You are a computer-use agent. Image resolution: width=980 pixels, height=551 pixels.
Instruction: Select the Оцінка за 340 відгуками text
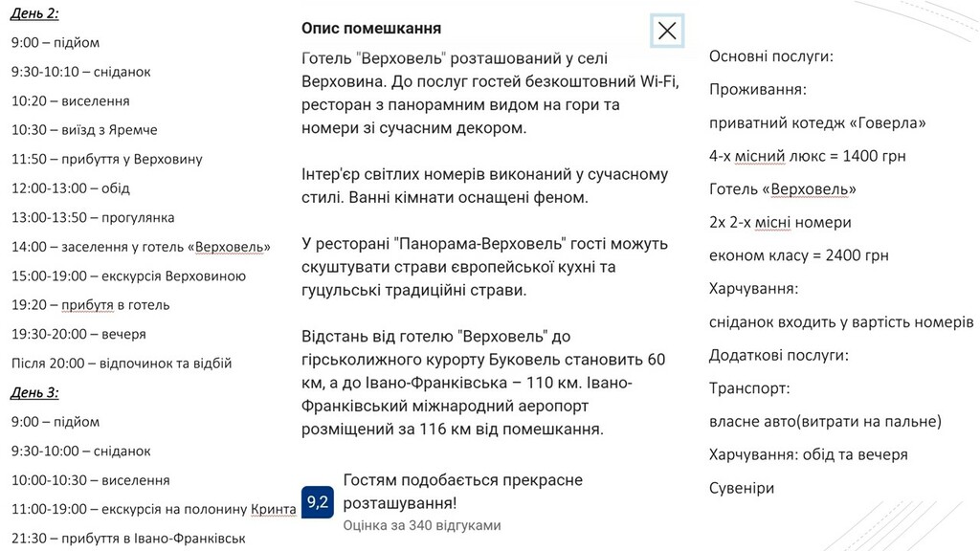(x=422, y=525)
